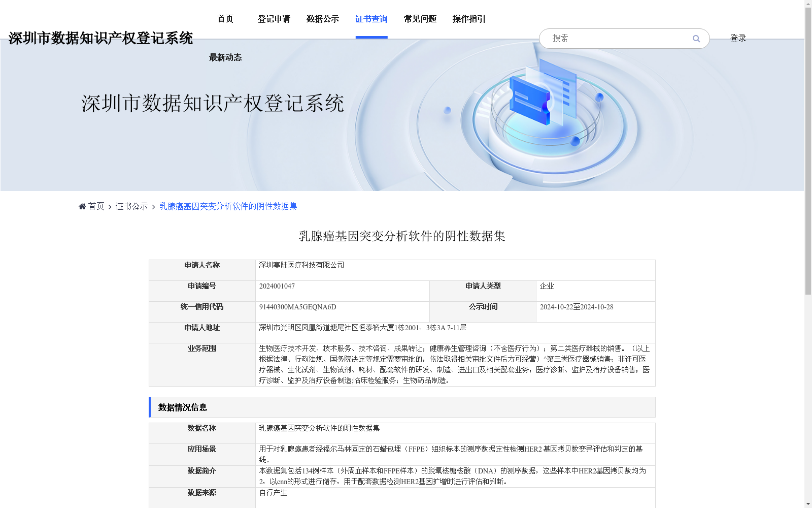
Task: Click the 登录 login link
Action: pyautogui.click(x=738, y=38)
